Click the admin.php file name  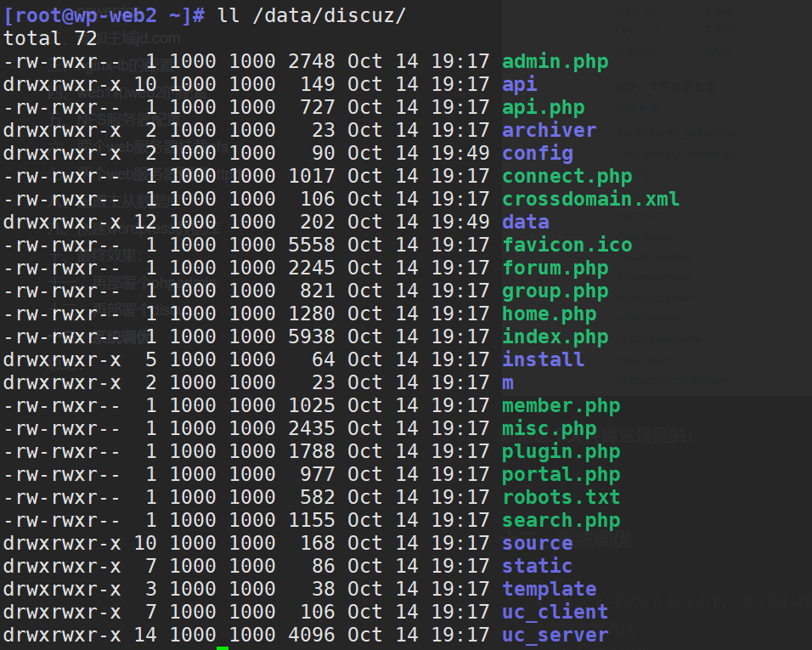click(555, 62)
